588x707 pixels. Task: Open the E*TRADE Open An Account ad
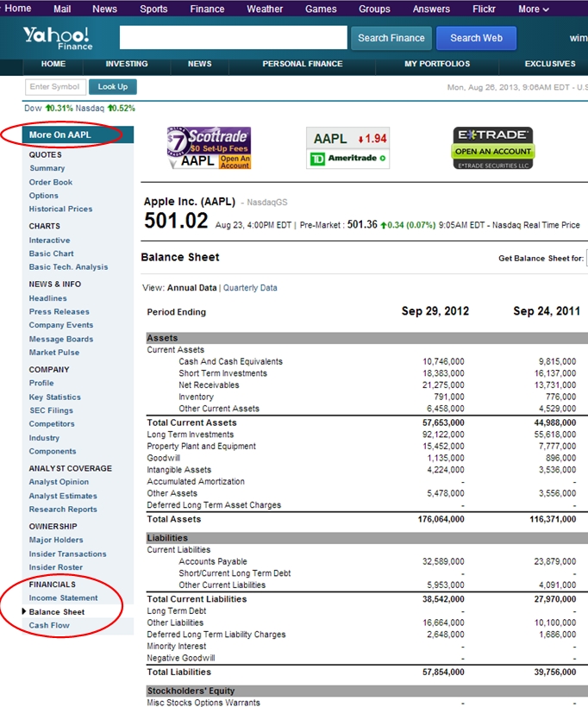tap(493, 148)
